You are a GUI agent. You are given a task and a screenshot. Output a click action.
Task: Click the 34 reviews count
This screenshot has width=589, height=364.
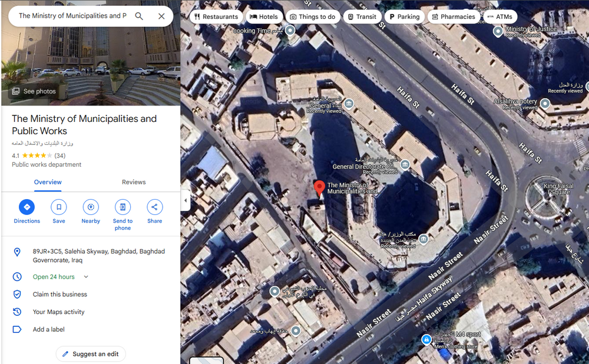pyautogui.click(x=59, y=155)
